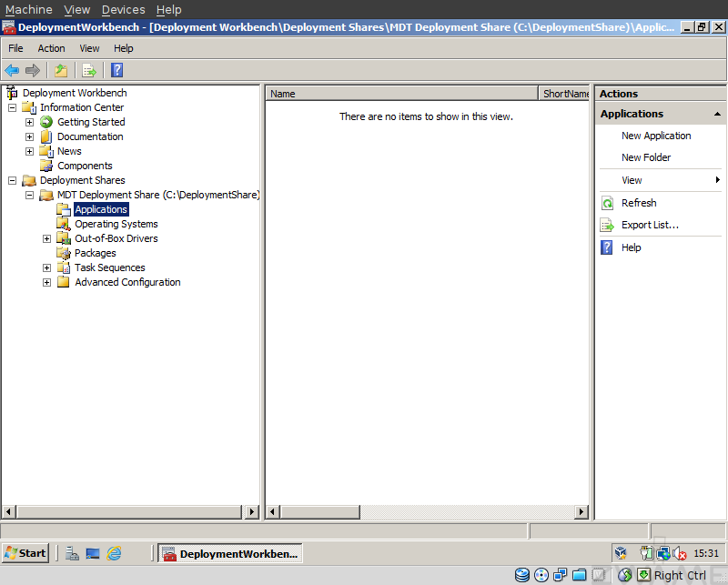Select the Operating Systems tree item
The height and width of the screenshot is (585, 728).
click(x=116, y=224)
